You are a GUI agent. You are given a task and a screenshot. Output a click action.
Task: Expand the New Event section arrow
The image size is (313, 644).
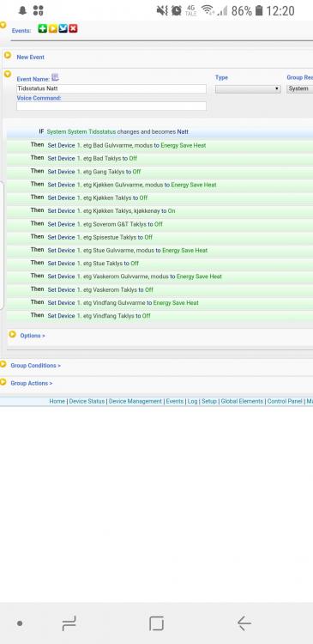[8, 55]
